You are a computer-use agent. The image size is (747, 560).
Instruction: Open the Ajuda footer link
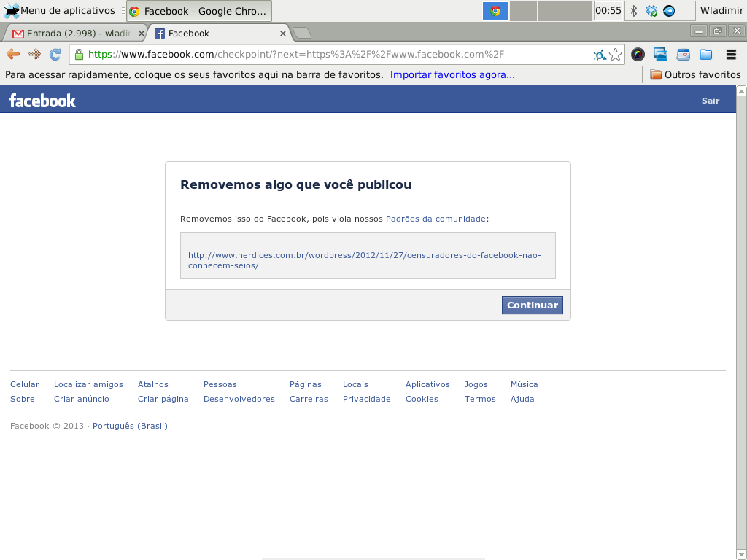tap(522, 399)
